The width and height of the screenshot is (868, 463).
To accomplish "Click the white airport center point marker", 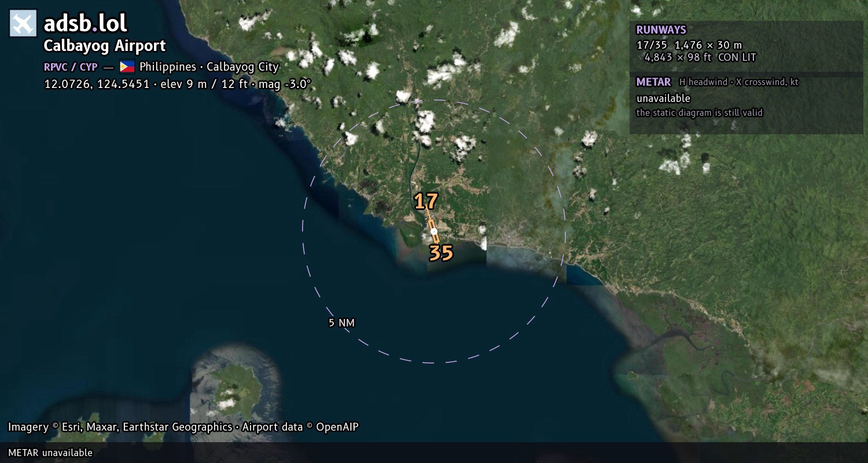I will click(x=434, y=231).
